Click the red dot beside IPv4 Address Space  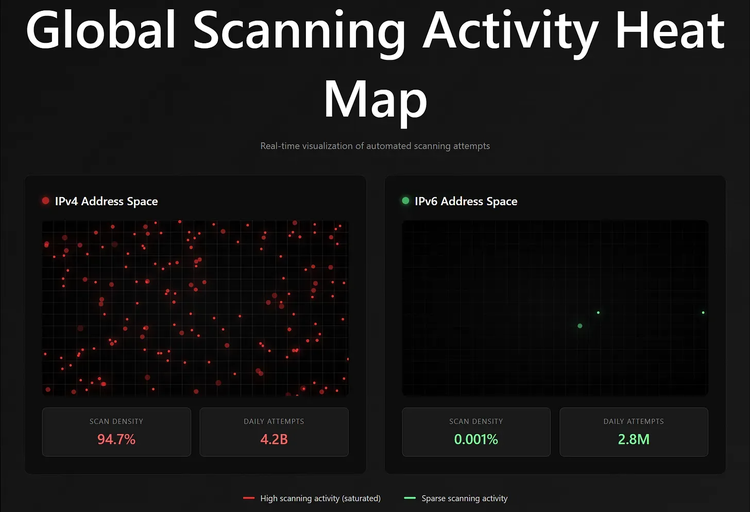45,201
